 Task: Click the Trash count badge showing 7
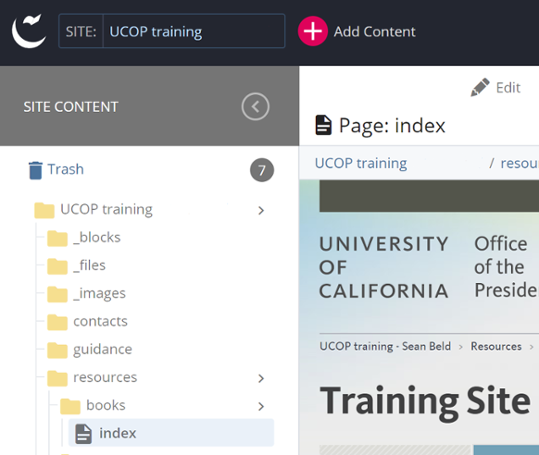coord(262,170)
